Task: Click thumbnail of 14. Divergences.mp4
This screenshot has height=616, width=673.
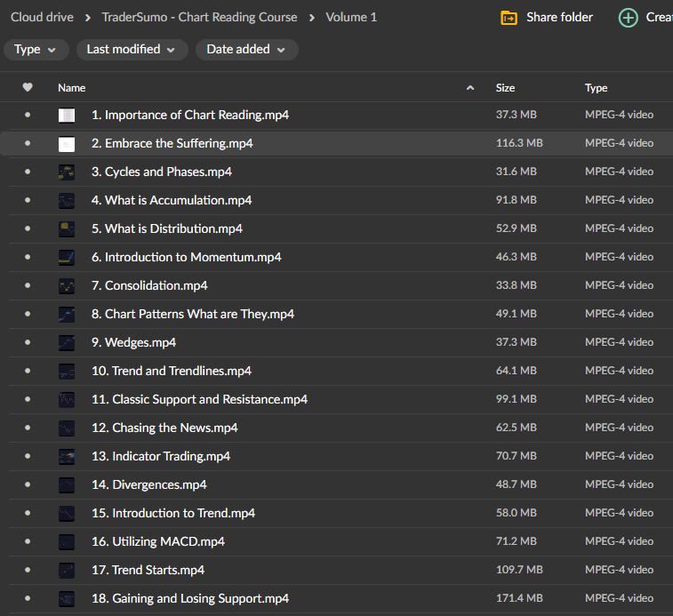Action: click(x=67, y=484)
